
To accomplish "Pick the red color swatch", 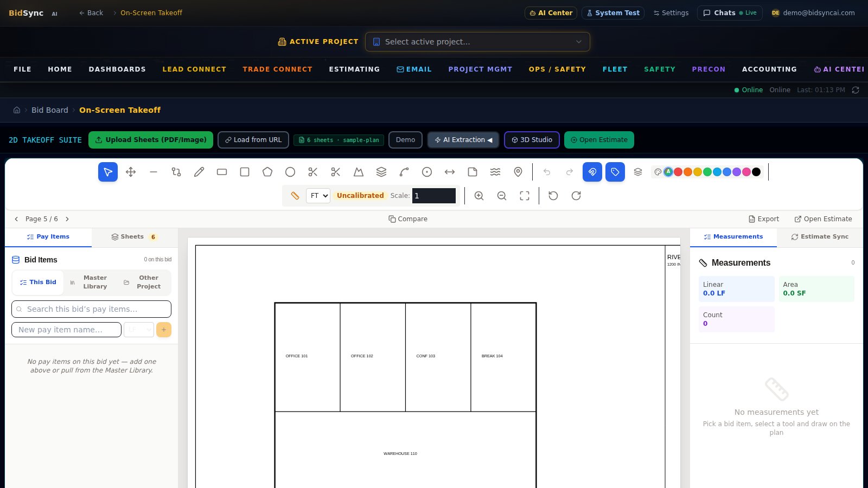I will [678, 172].
